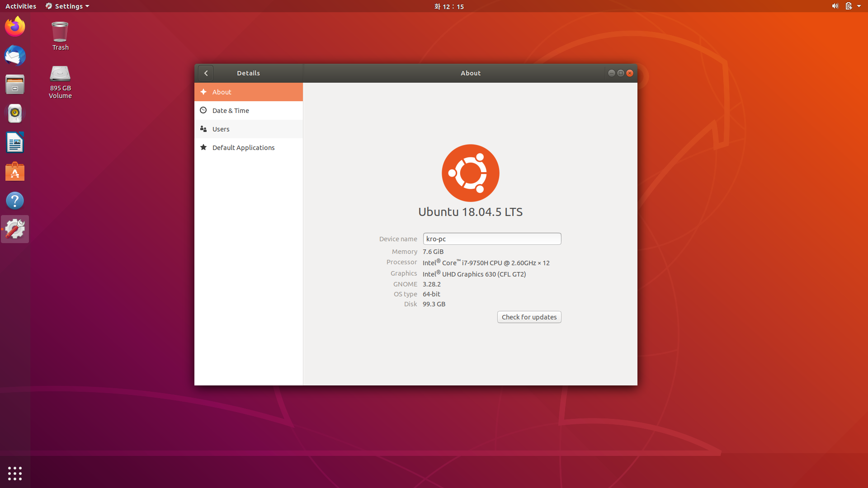868x488 pixels.
Task: Expand the Settings app menu in top bar
Action: pyautogui.click(x=67, y=6)
